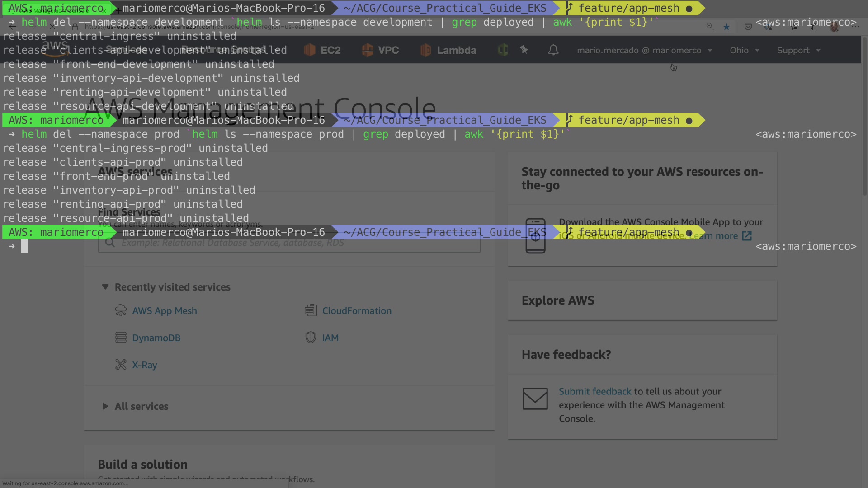This screenshot has height=488, width=868.
Task: Open the EC2 service shortcut
Action: (x=322, y=50)
